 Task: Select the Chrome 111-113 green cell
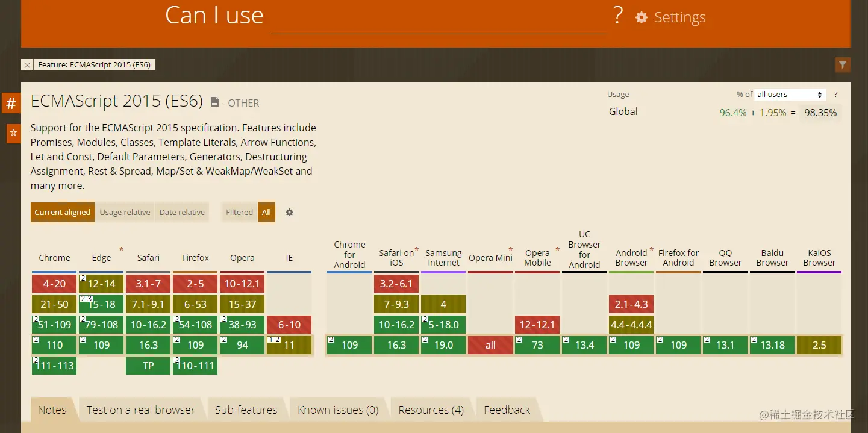tap(55, 366)
